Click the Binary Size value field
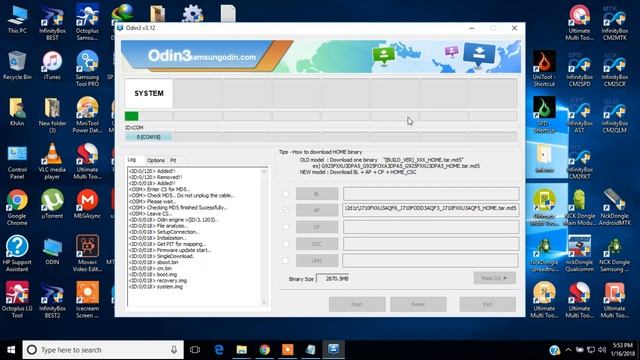640x360 pixels. click(333, 278)
